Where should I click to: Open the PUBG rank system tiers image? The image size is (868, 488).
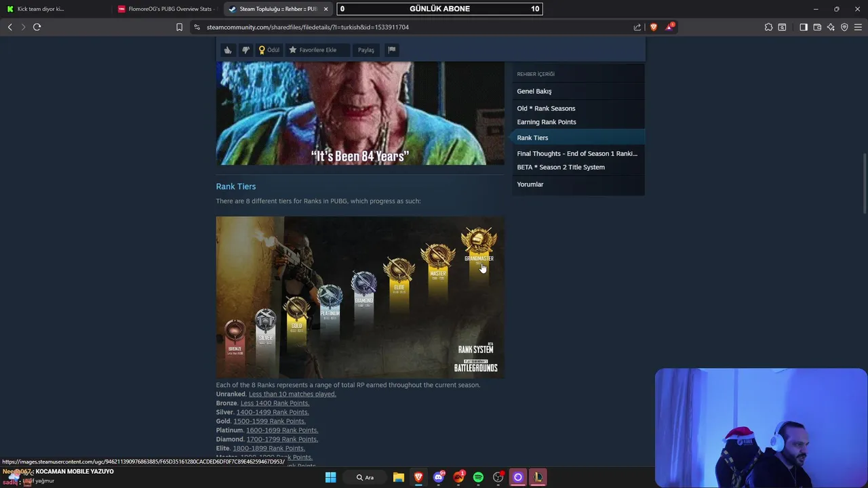coord(360,298)
